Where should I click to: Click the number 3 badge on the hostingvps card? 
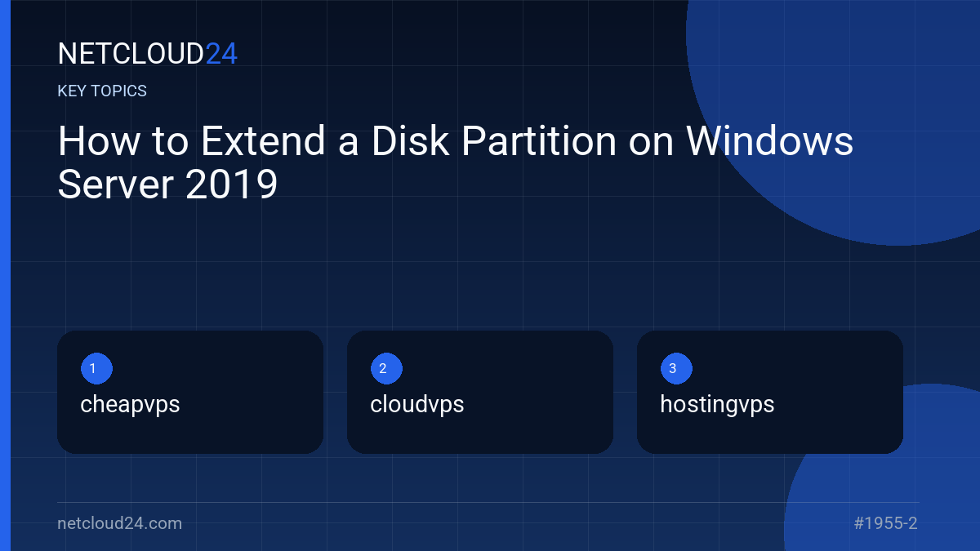click(x=676, y=369)
